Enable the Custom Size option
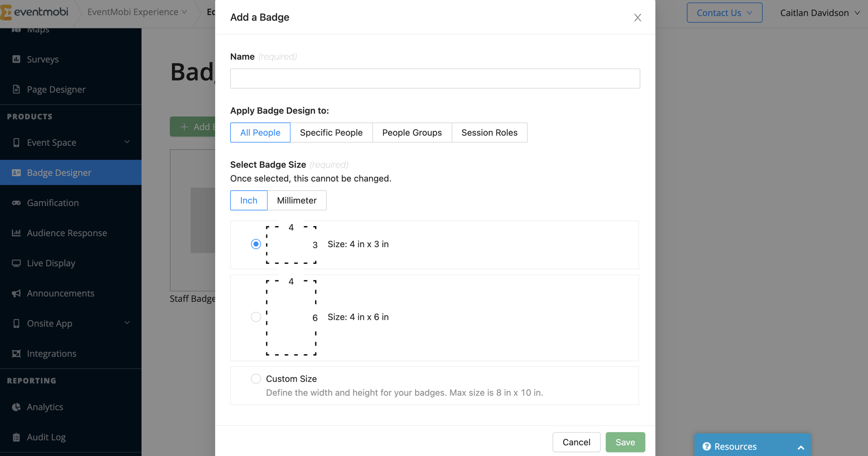The height and width of the screenshot is (456, 868). pos(256,378)
